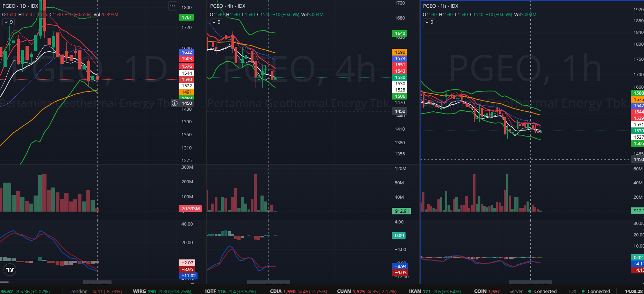
Task: Expand the indicator legend on 1h chart
Action: click(429, 22)
